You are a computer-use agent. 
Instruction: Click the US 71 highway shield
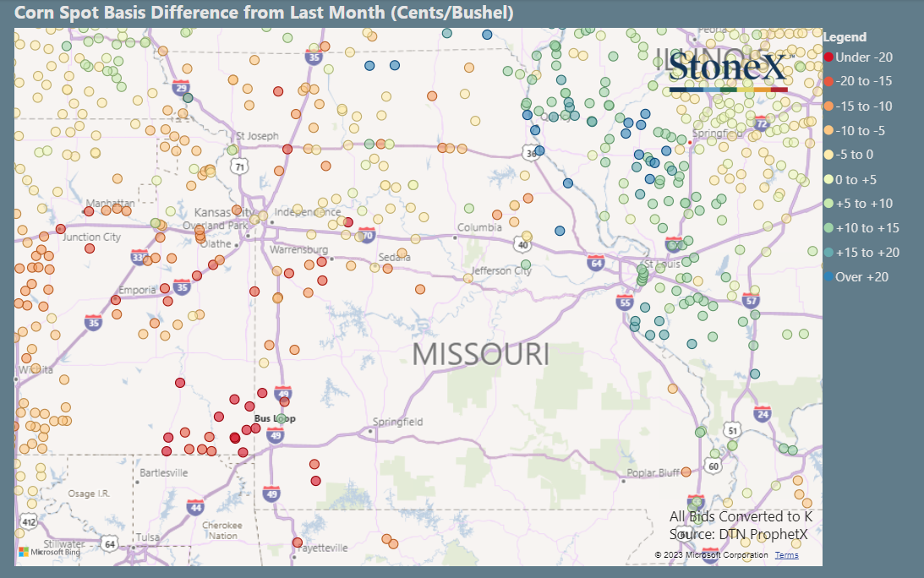click(239, 166)
